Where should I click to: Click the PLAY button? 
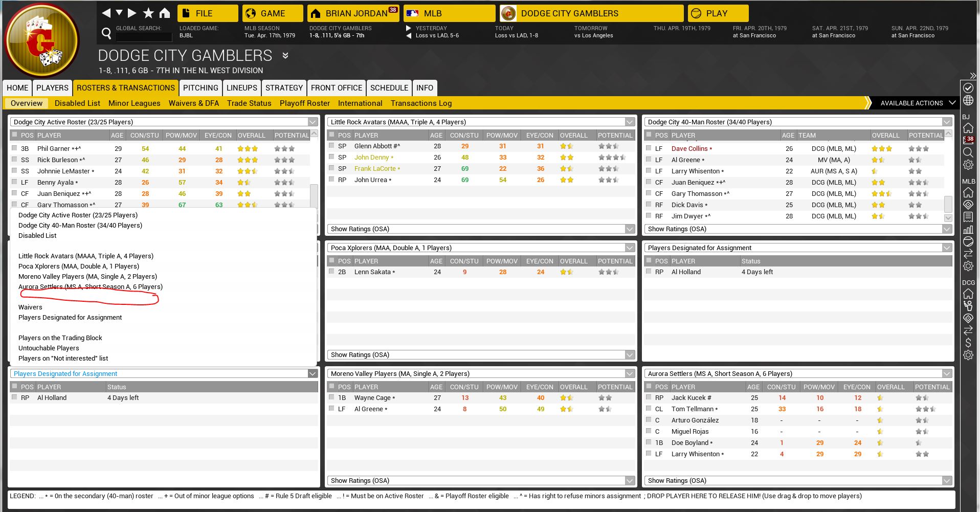[717, 13]
